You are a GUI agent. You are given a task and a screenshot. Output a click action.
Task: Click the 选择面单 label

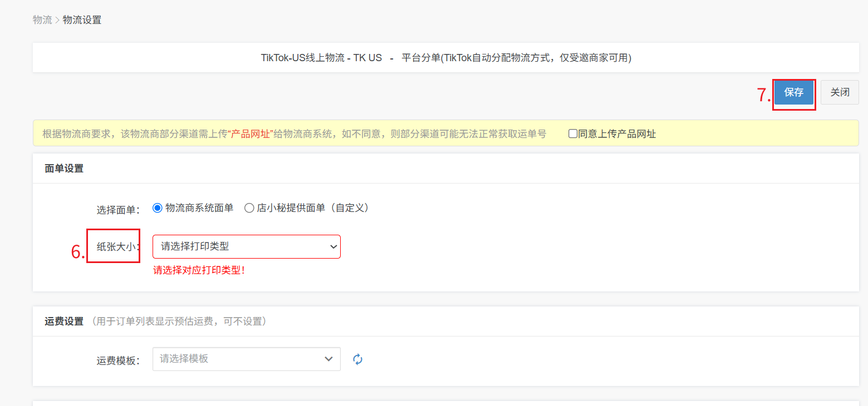[118, 210]
